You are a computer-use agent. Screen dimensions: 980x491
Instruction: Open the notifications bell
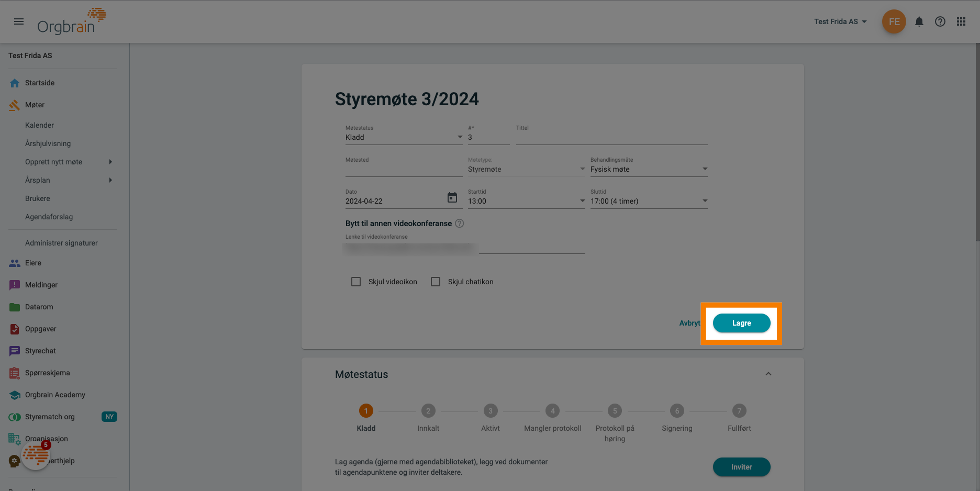coord(919,21)
